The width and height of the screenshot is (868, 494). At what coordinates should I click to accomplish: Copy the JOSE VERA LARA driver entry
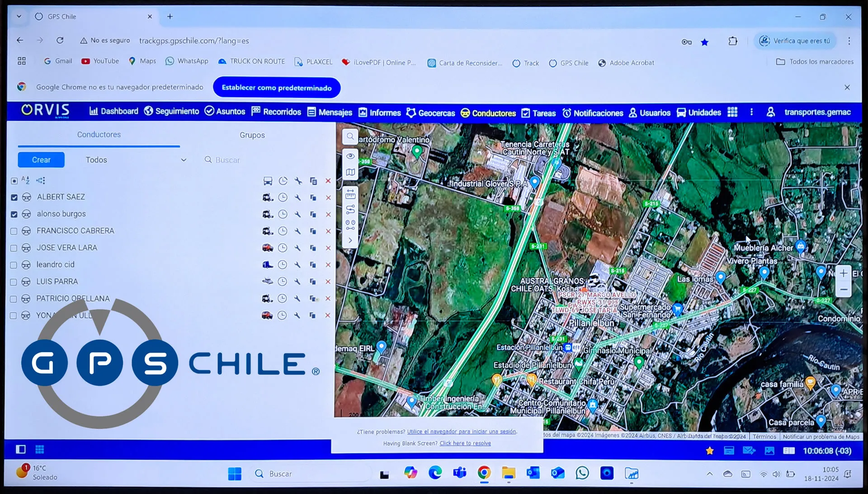click(x=313, y=248)
